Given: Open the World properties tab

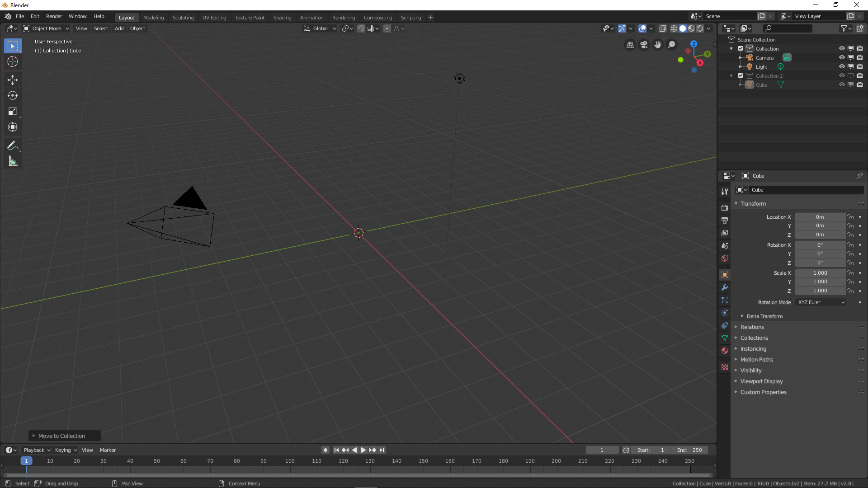Looking at the screenshot, I should [725, 258].
